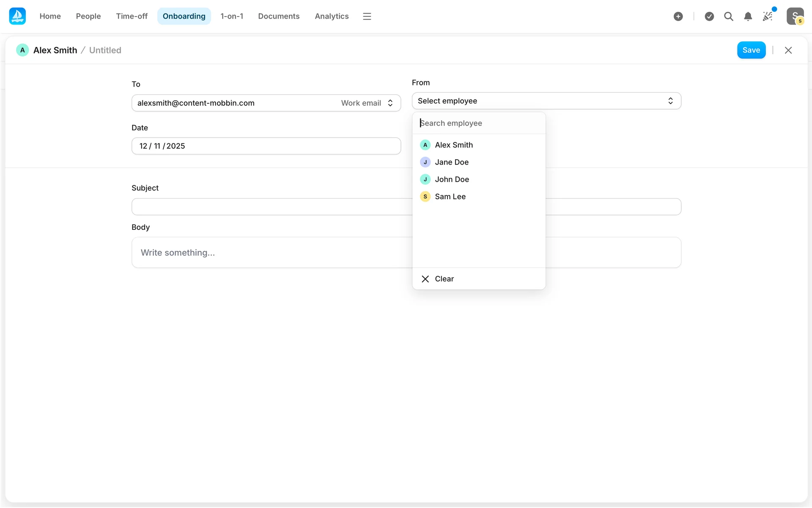Choose Alex Smith from employee list
Image resolution: width=812 pixels, height=508 pixels.
coord(453,145)
